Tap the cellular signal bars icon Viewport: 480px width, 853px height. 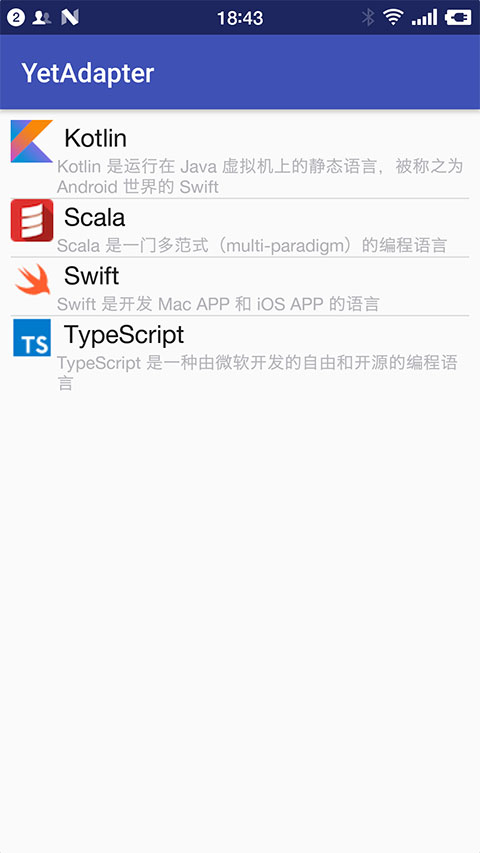click(424, 17)
